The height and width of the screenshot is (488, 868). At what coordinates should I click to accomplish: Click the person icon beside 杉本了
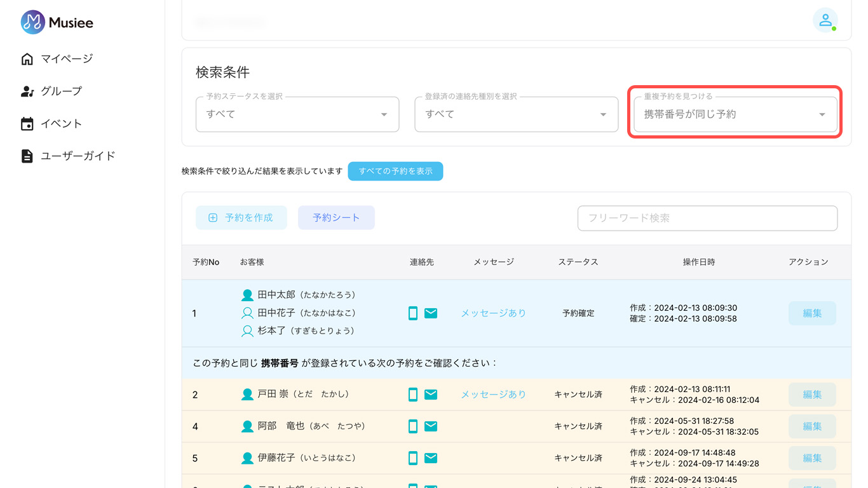click(x=248, y=331)
